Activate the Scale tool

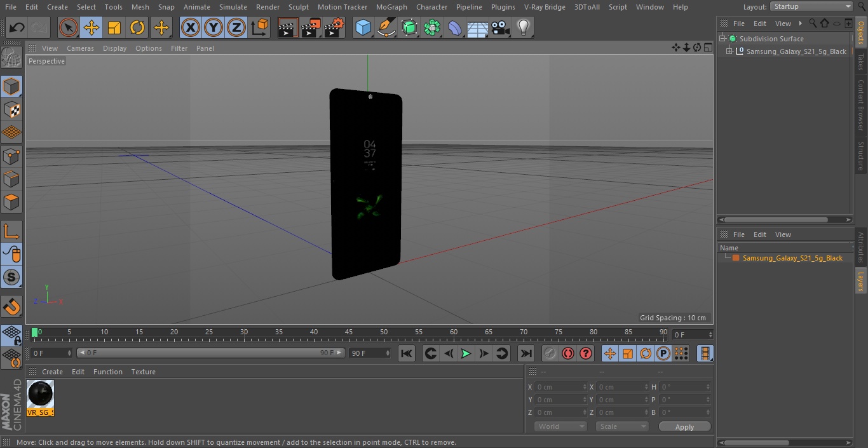tap(114, 27)
